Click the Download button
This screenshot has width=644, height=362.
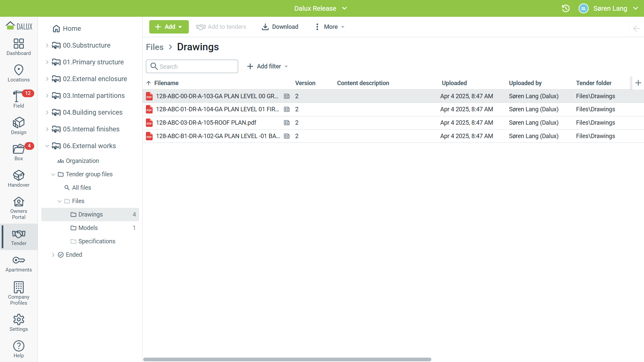280,27
